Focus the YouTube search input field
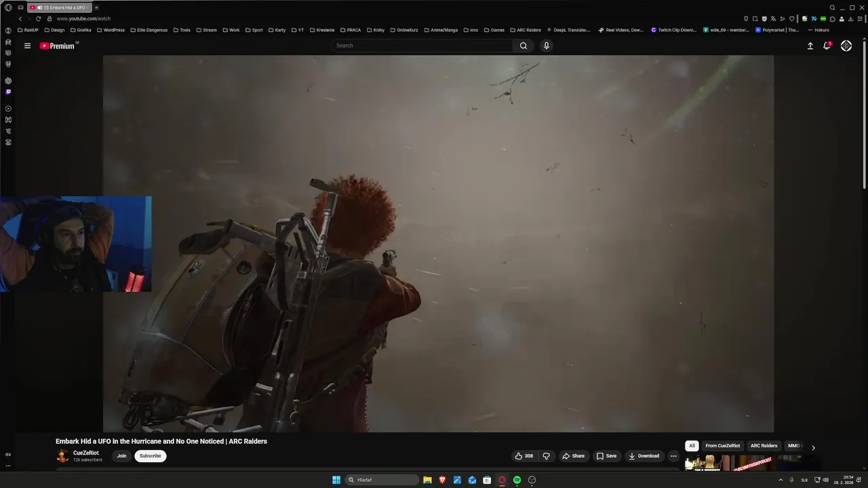This screenshot has height=488, width=868. click(x=422, y=45)
